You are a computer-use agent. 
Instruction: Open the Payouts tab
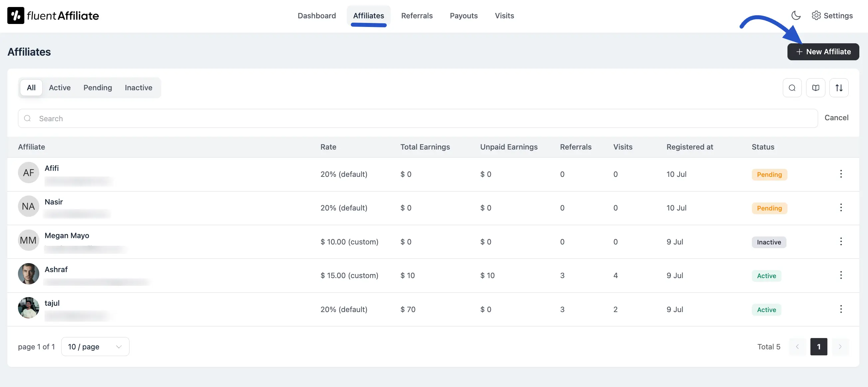pyautogui.click(x=463, y=16)
